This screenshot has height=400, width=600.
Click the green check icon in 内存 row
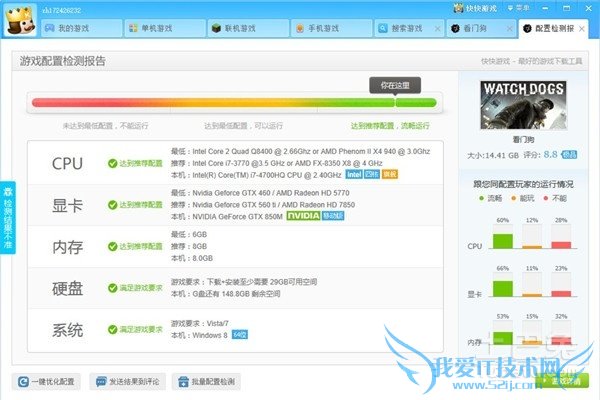[112, 246]
